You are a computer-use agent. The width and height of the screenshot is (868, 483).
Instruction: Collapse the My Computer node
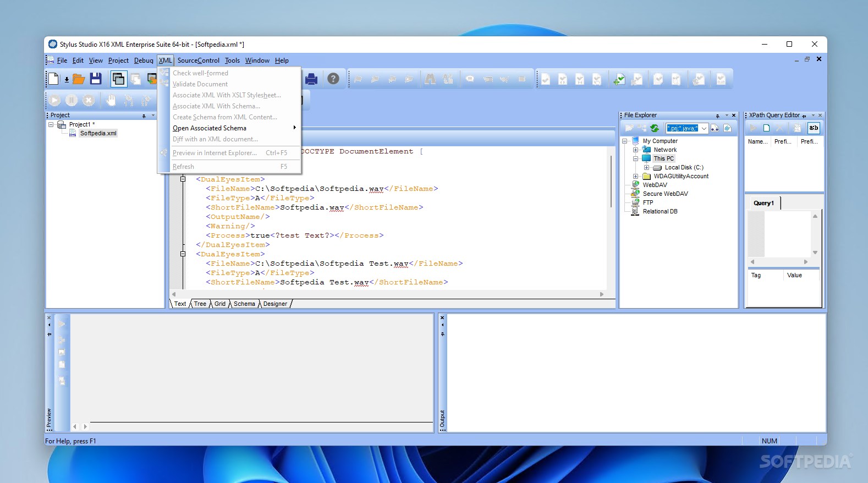pyautogui.click(x=625, y=141)
